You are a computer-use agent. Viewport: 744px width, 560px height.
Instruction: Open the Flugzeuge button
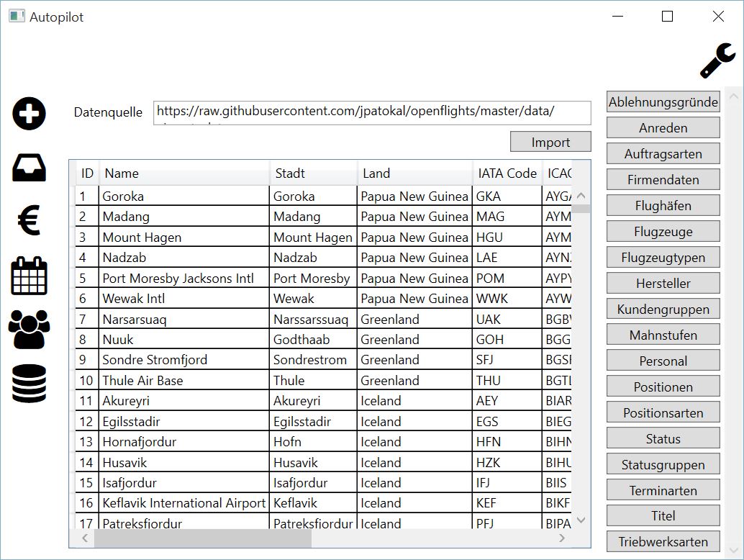click(663, 231)
